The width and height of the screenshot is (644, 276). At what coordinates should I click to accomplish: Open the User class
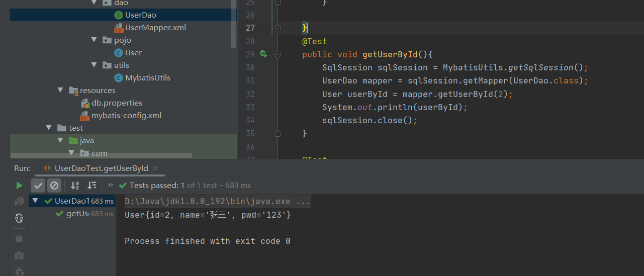tap(133, 53)
